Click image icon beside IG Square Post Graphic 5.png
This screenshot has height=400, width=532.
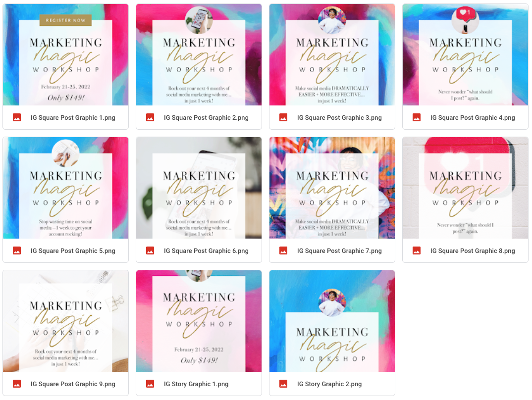(x=17, y=250)
